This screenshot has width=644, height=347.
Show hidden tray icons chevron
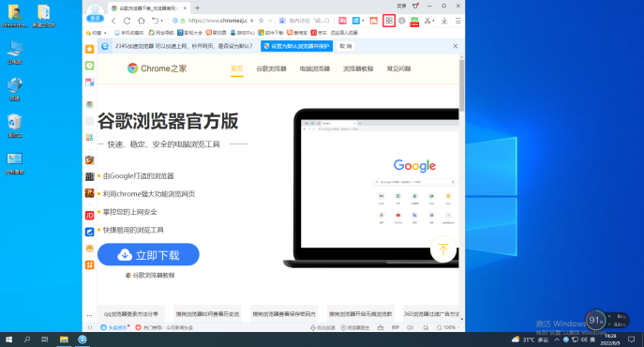pyautogui.click(x=557, y=339)
